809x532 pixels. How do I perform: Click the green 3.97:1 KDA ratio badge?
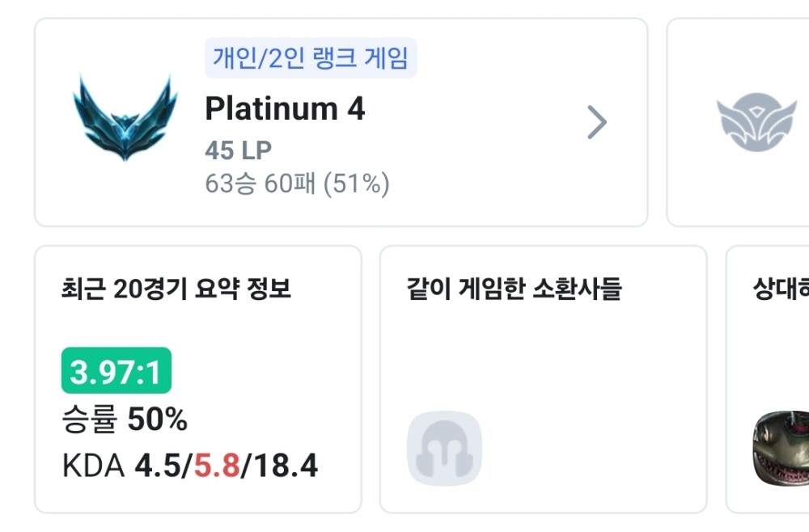116,371
